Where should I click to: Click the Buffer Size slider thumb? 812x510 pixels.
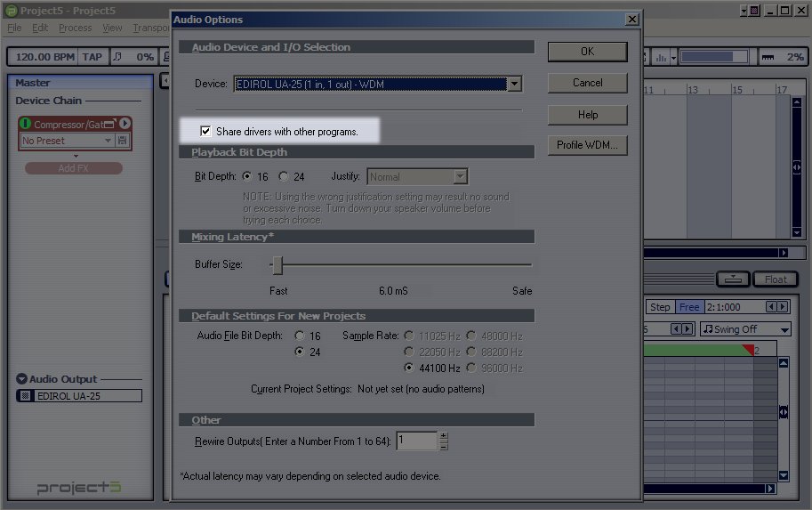[x=278, y=265]
